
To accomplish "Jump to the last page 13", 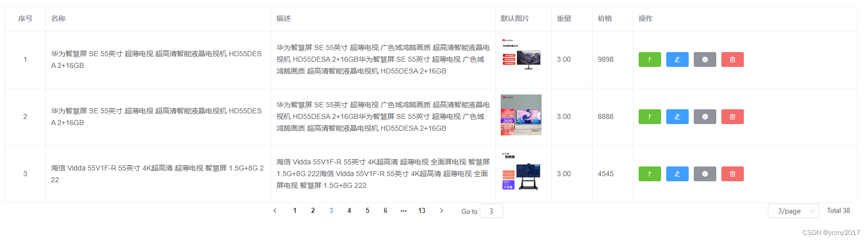I will click(421, 211).
